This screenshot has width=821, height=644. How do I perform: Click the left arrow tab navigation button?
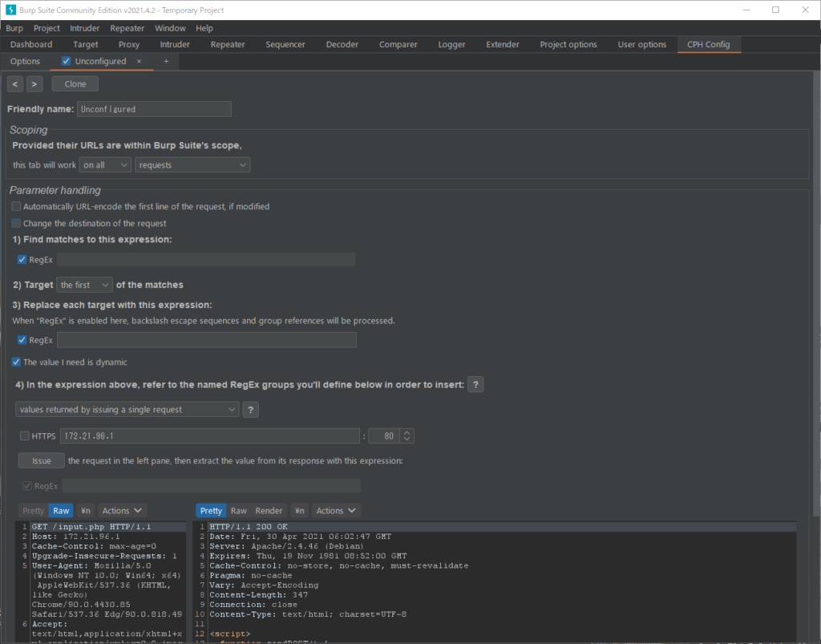[14, 83]
